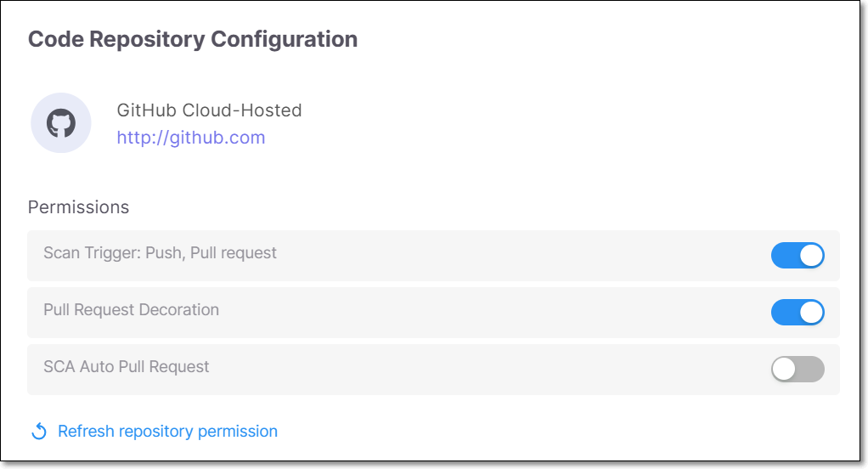
Task: Click the SCA Auto Pull Request text
Action: point(127,366)
